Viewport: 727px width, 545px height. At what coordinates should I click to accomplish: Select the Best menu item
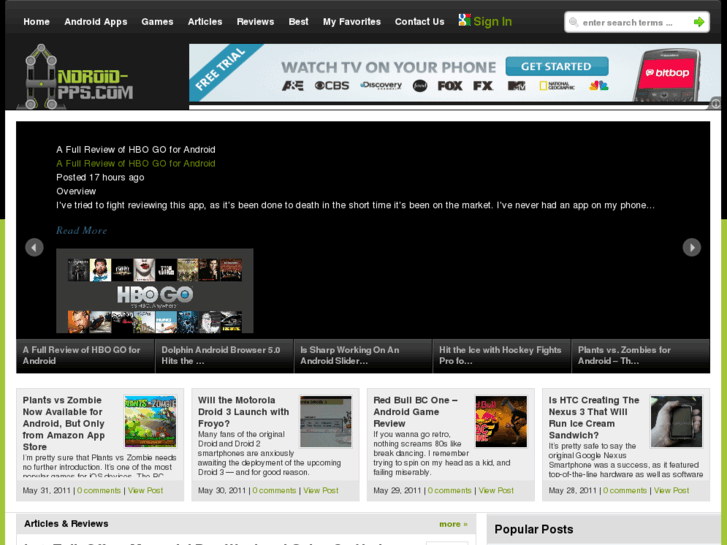(298, 22)
